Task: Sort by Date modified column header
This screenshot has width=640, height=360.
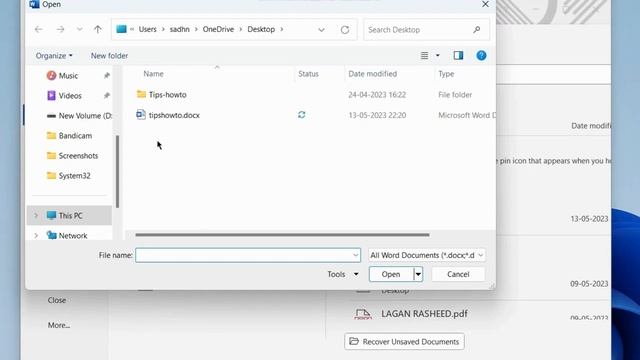Action: coord(372,74)
